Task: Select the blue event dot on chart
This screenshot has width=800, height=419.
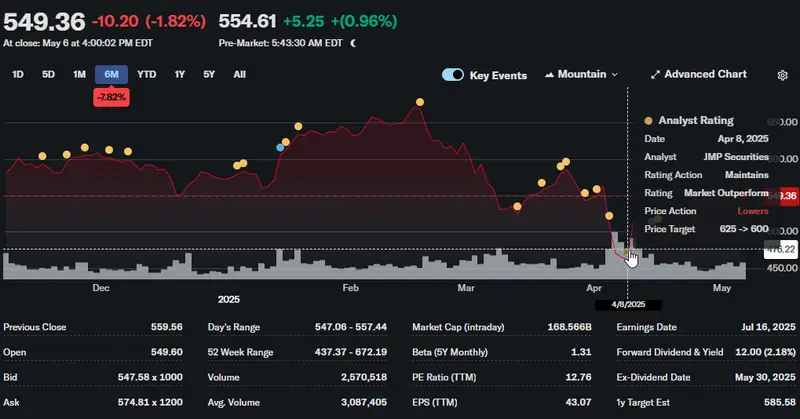Action: pos(281,147)
